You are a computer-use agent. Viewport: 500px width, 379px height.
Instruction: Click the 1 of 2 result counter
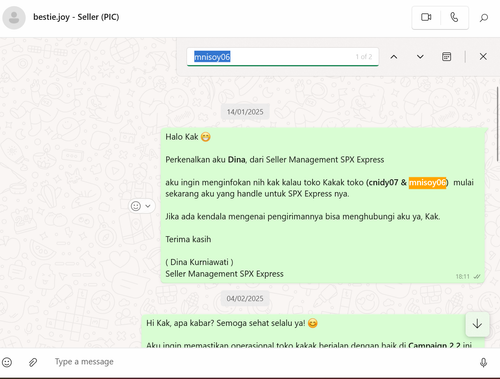pyautogui.click(x=364, y=57)
